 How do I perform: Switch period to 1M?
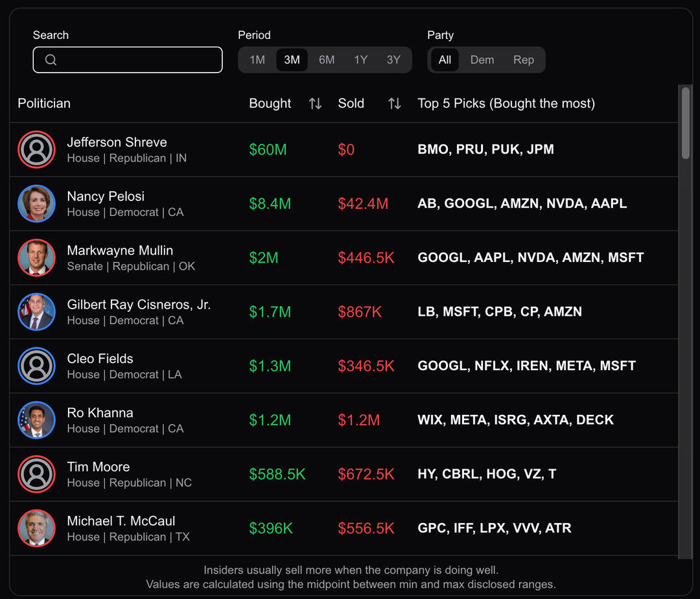point(257,60)
